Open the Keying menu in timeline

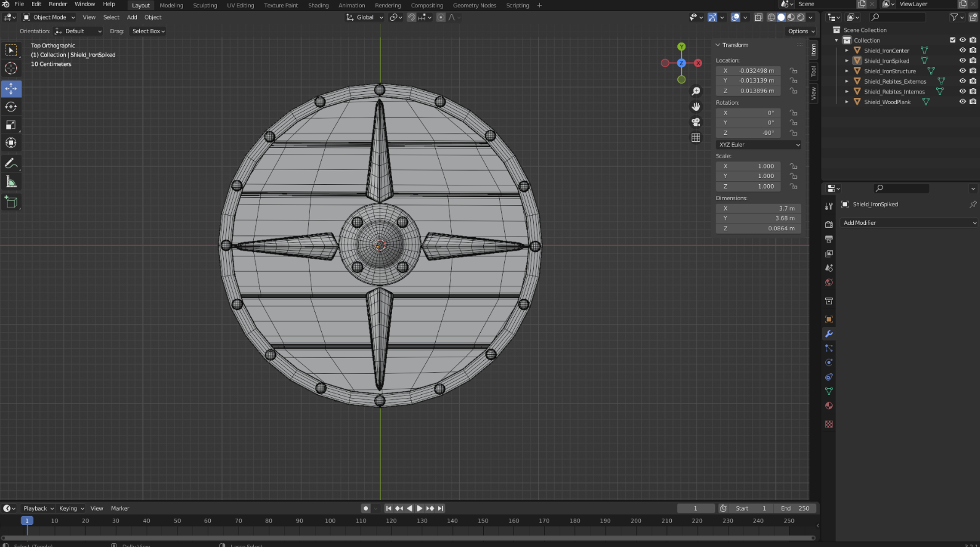click(x=71, y=508)
